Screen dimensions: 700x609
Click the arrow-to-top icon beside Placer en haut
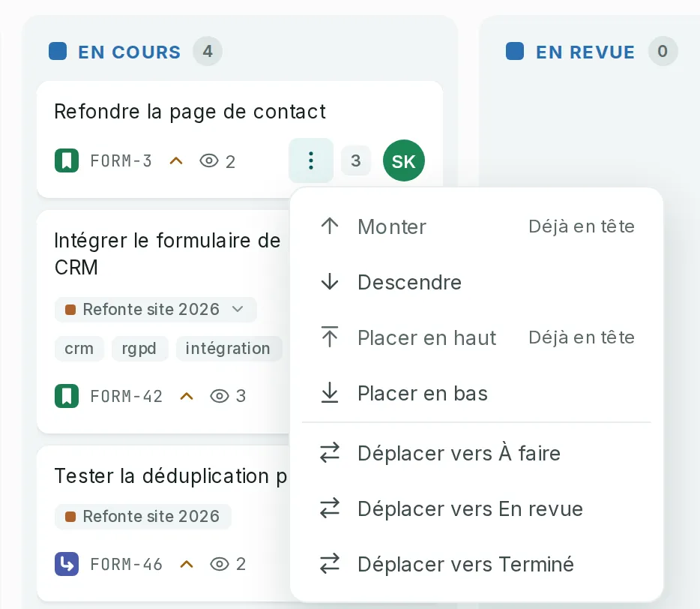click(x=330, y=337)
